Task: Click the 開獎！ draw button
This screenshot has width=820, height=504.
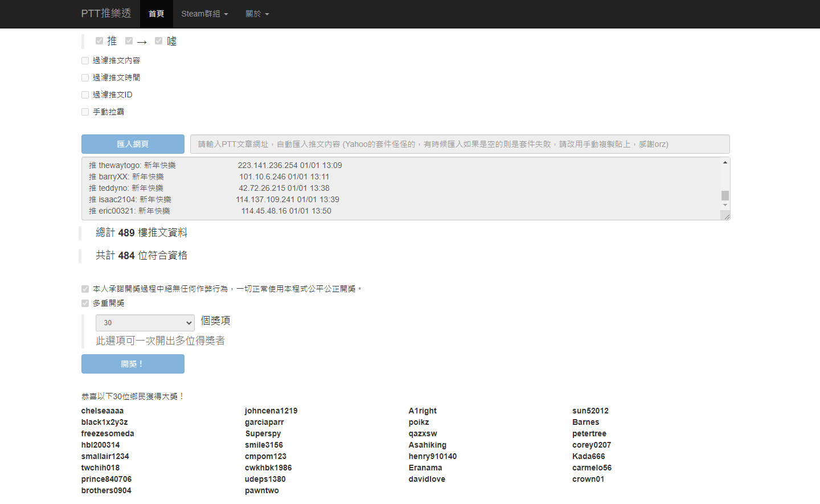Action: coord(133,364)
